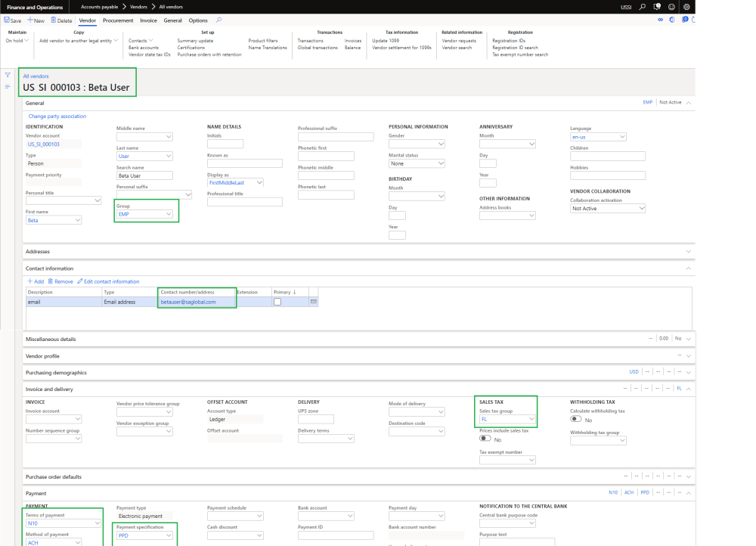Open global search in the top black bar

642,7
